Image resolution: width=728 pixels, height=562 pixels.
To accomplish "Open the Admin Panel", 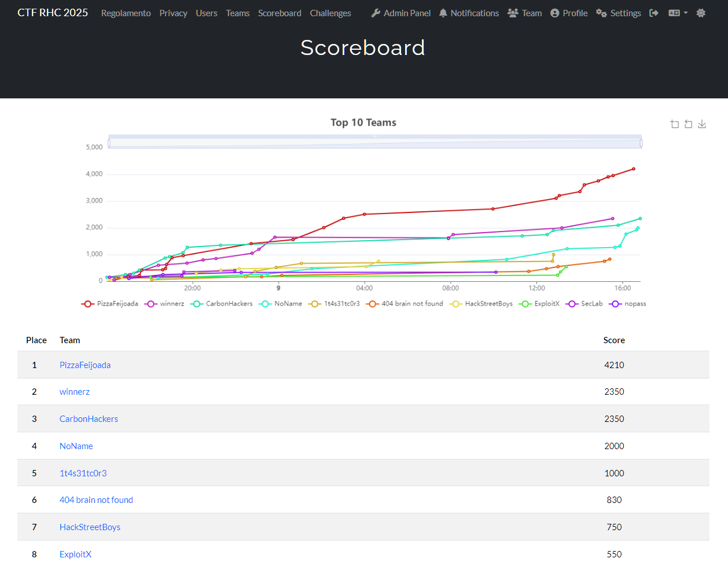I will tap(400, 13).
